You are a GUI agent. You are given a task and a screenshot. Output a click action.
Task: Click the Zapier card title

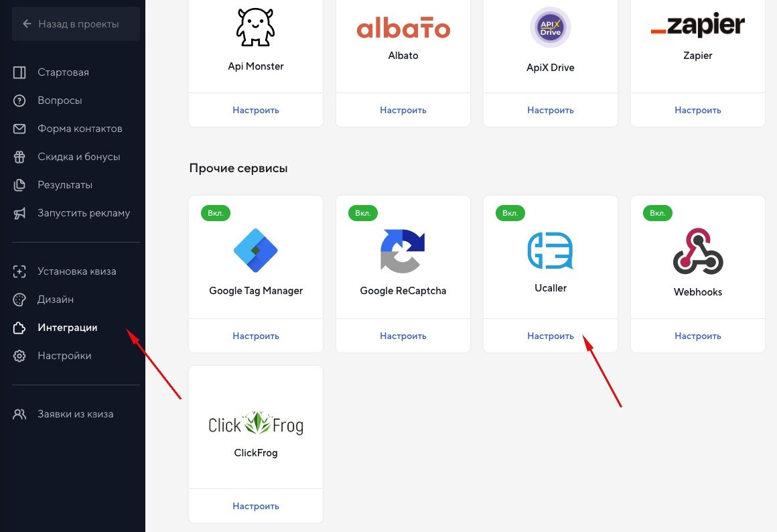[x=698, y=56]
